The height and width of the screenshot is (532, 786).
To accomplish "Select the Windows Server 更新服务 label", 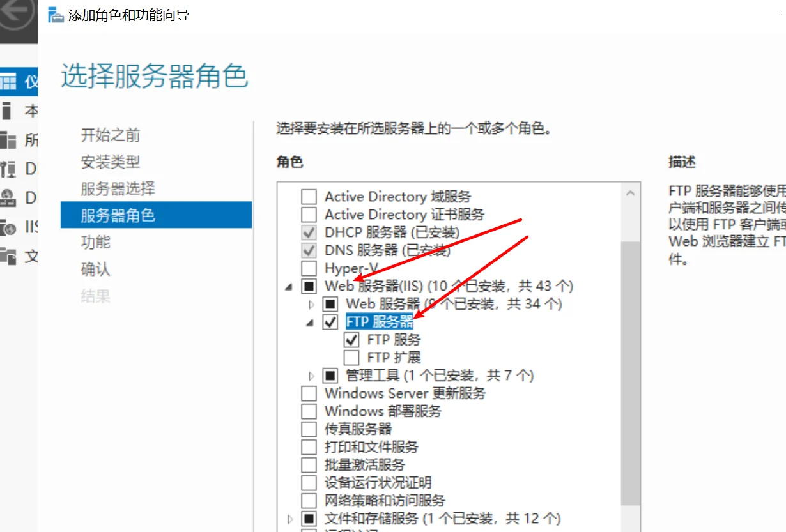I will 405,393.
